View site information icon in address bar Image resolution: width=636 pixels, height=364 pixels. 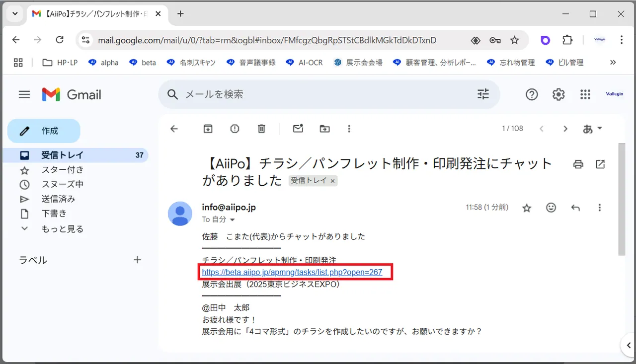tap(85, 40)
